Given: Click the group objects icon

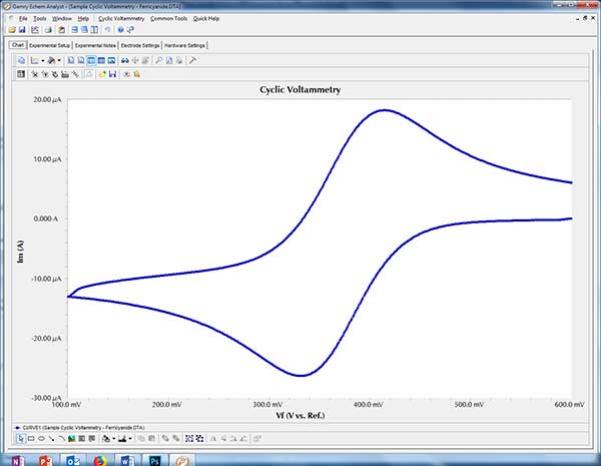Looking at the screenshot, I should pyautogui.click(x=189, y=438).
